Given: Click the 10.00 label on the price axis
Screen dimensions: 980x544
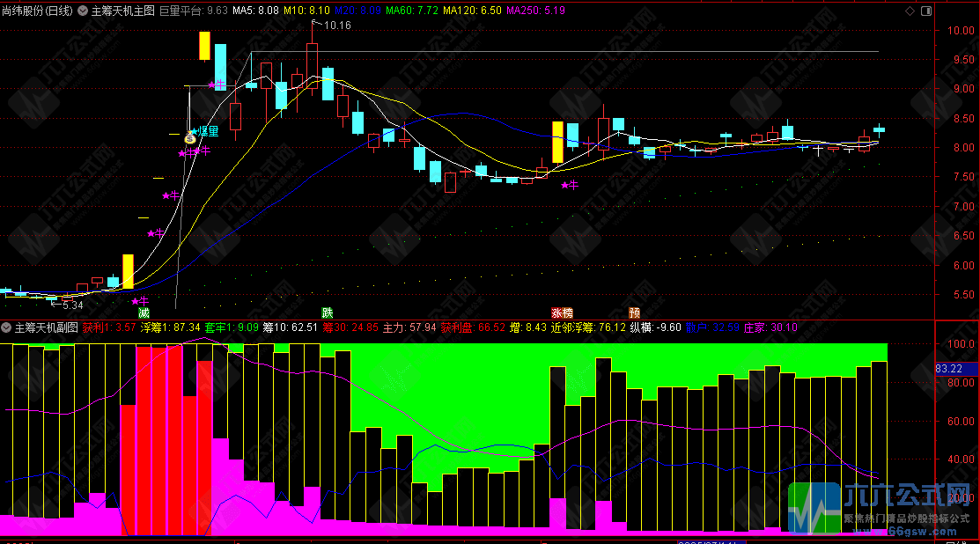Looking at the screenshot, I should tap(961, 31).
